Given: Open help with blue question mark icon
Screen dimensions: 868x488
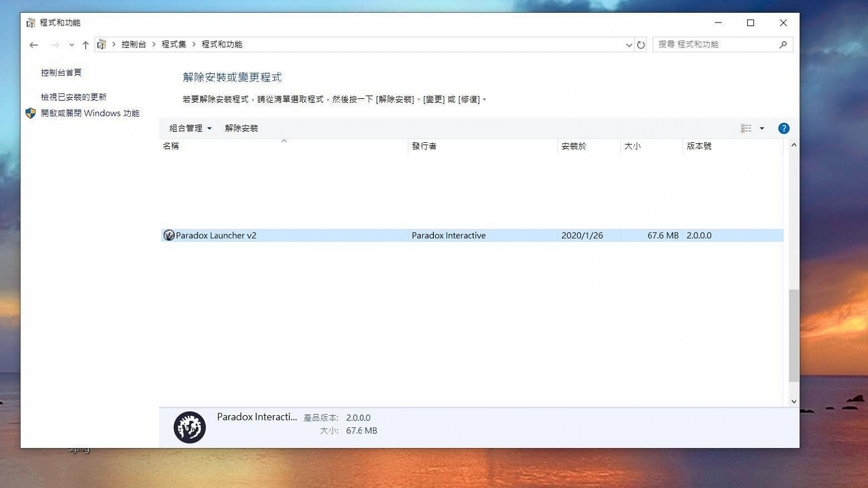Looking at the screenshot, I should (784, 128).
